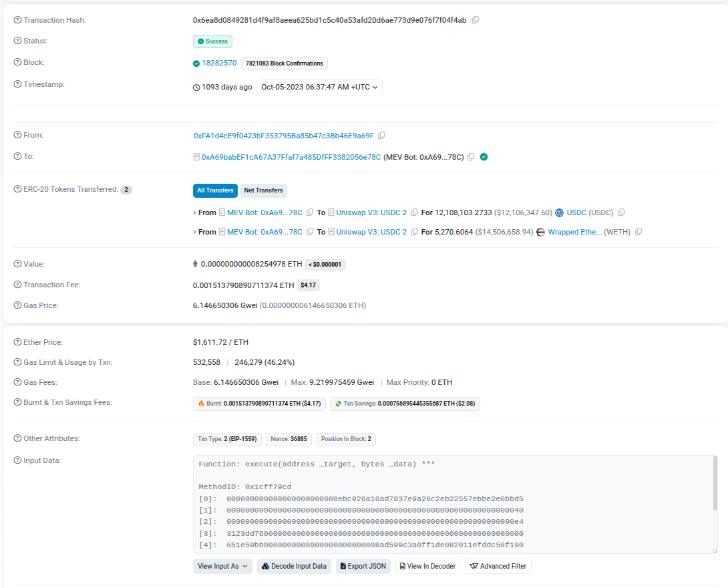Copy the From address

[x=381, y=136]
